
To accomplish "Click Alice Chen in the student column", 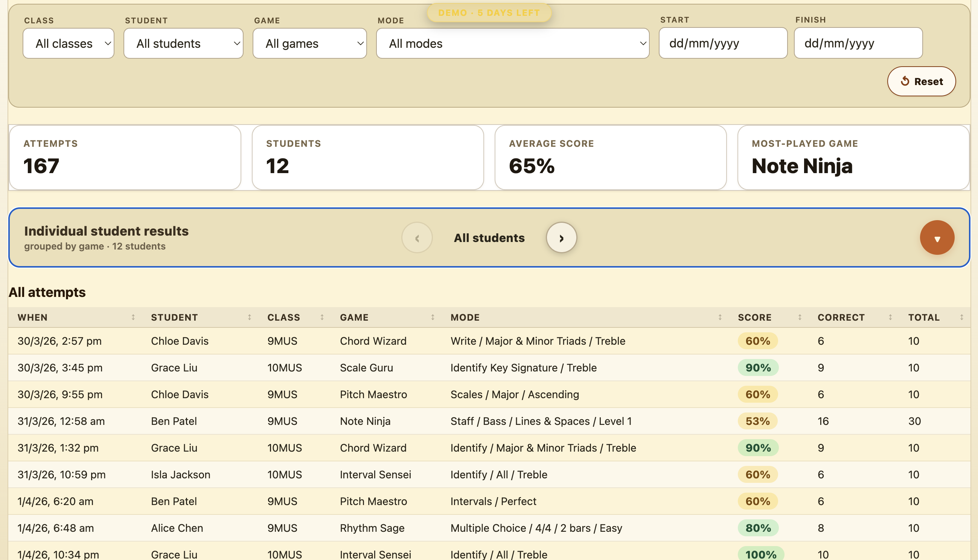I will coord(177,528).
